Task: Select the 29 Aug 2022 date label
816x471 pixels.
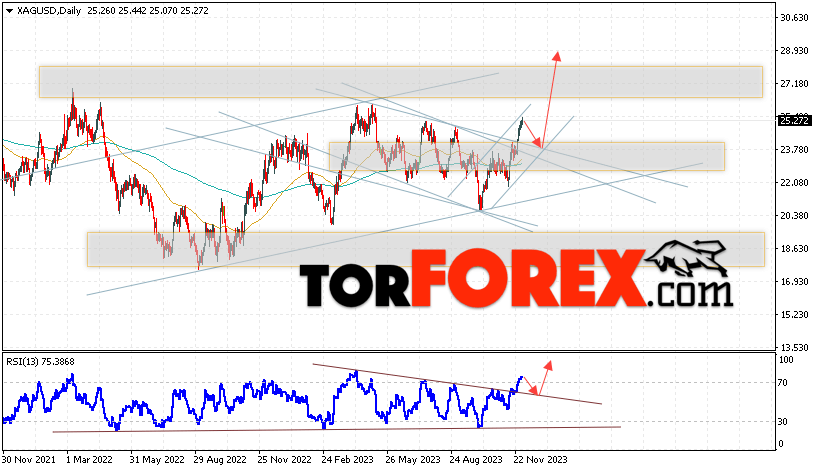Action: coord(220,460)
